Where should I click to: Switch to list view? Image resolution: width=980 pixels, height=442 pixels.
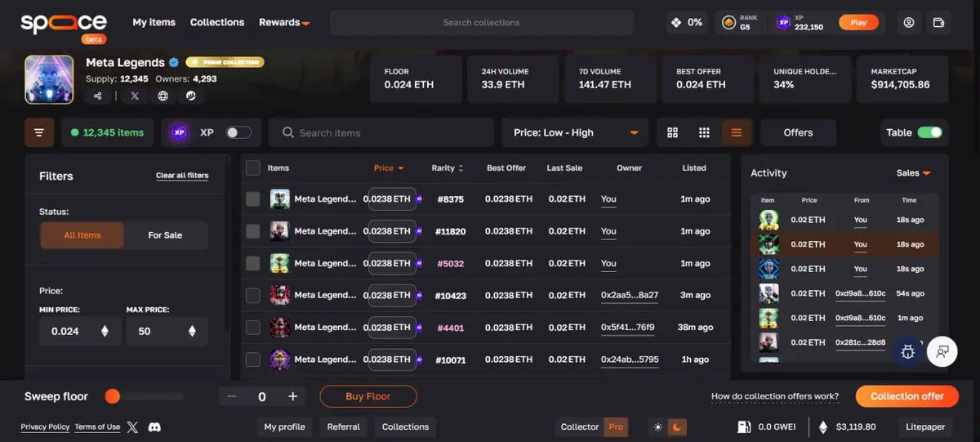tap(737, 132)
